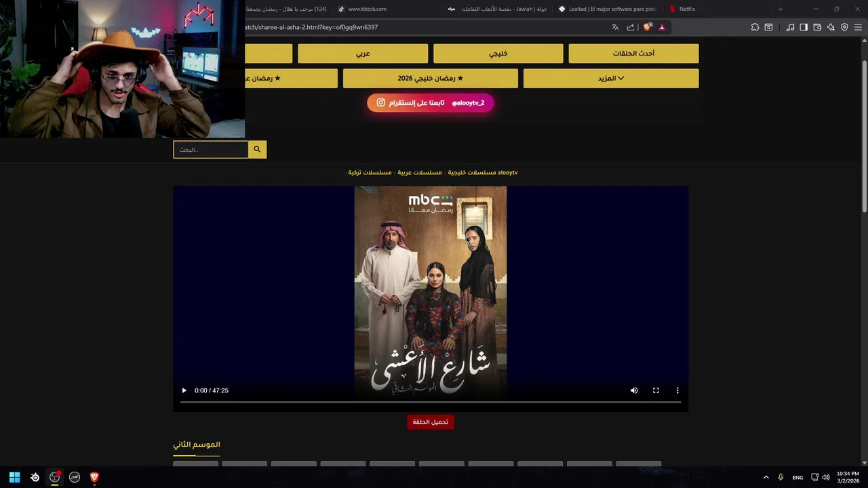The image size is (868, 488).
Task: Open Brave Rewards triangle icon
Action: click(662, 27)
